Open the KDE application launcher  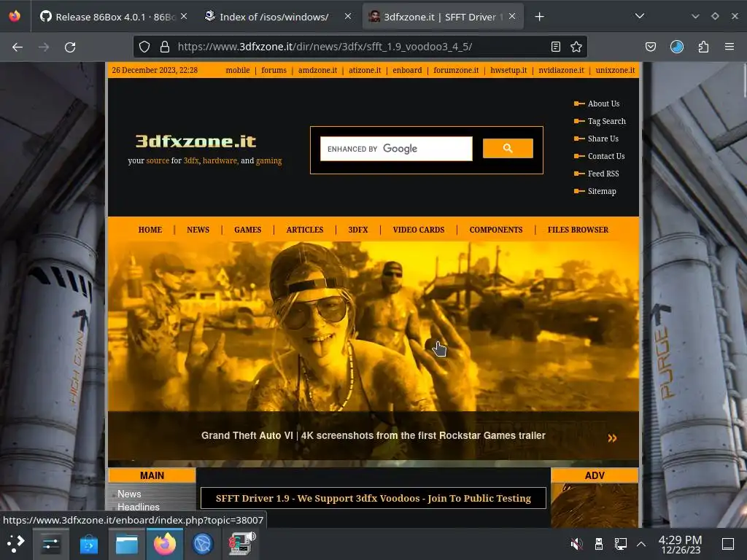tap(16, 543)
